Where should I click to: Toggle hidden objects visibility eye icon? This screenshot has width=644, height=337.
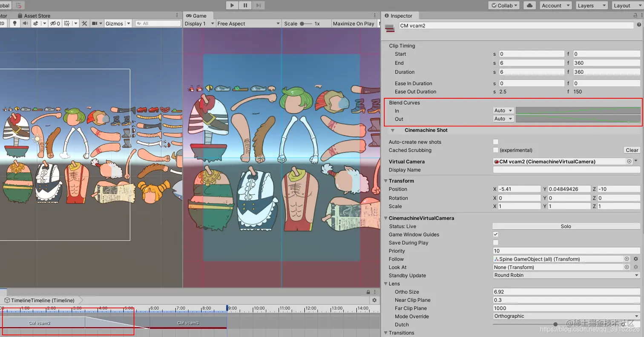(55, 23)
